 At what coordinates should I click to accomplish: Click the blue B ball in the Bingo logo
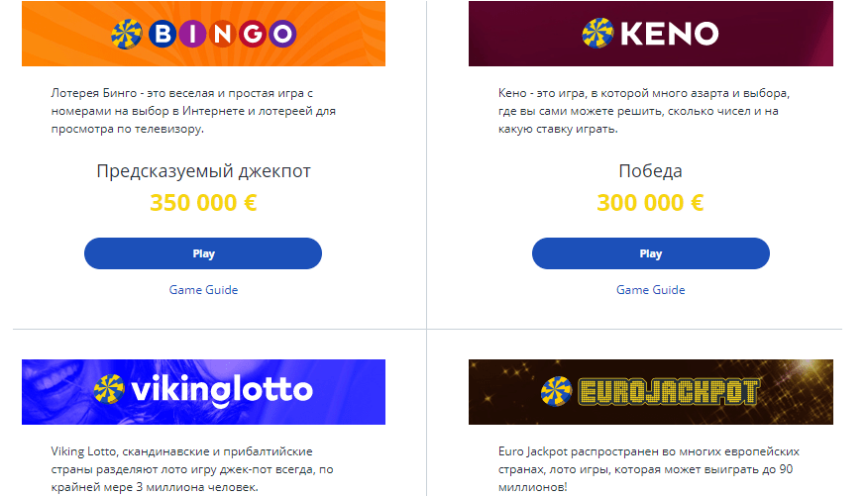click(x=162, y=34)
